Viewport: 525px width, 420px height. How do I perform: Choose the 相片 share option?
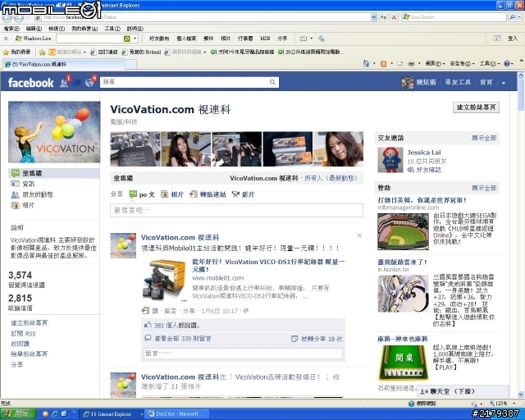(x=172, y=194)
